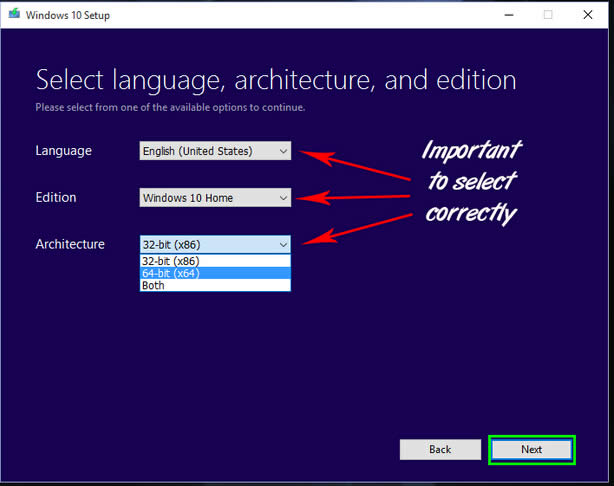Image resolution: width=614 pixels, height=486 pixels.
Task: Click the red arrow pointing to Architecture dropdown
Action: pos(355,228)
